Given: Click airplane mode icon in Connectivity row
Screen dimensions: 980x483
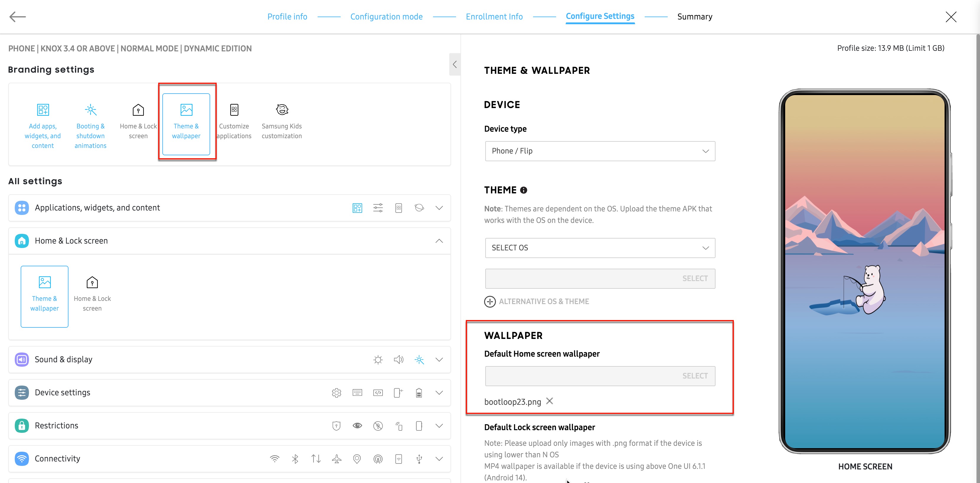Looking at the screenshot, I should (x=336, y=458).
